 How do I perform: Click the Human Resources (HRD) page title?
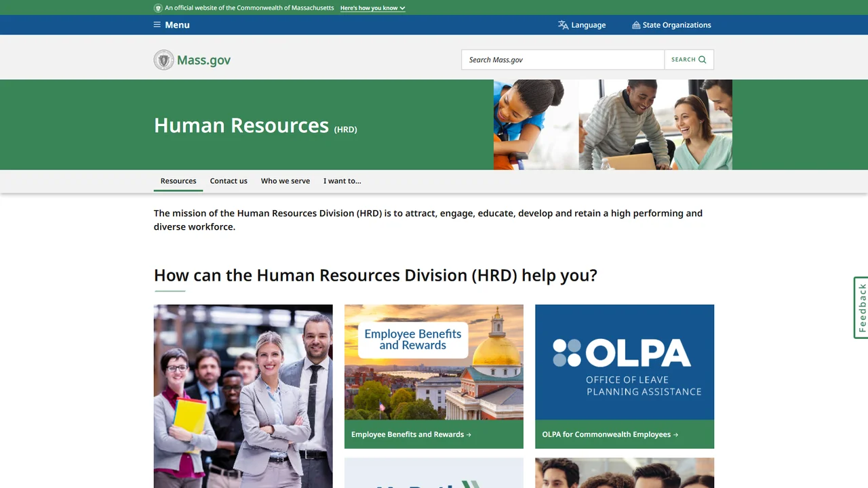tap(256, 125)
